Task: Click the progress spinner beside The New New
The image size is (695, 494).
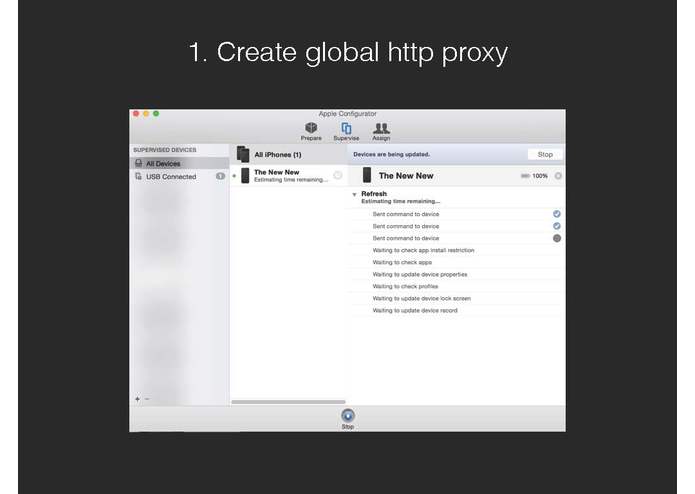Action: tap(338, 175)
